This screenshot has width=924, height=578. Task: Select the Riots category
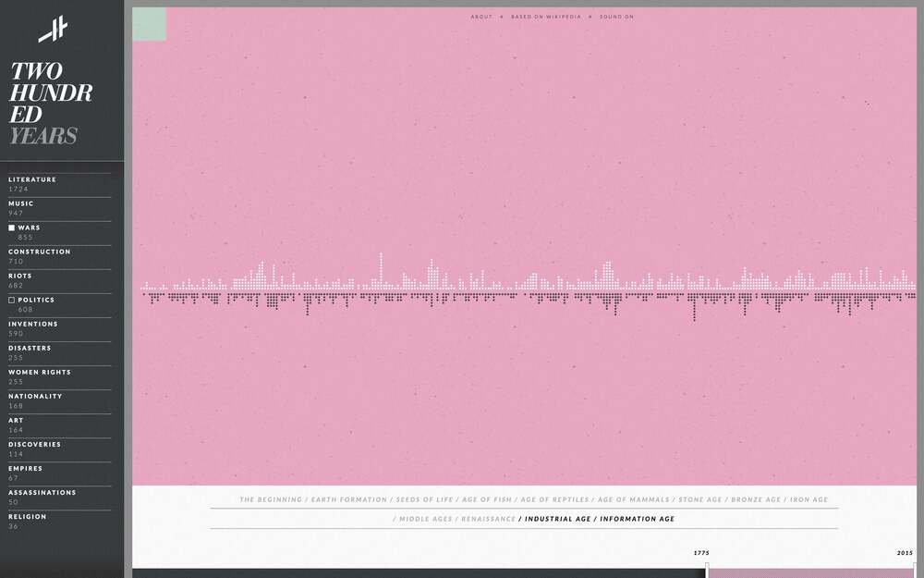[x=20, y=276]
